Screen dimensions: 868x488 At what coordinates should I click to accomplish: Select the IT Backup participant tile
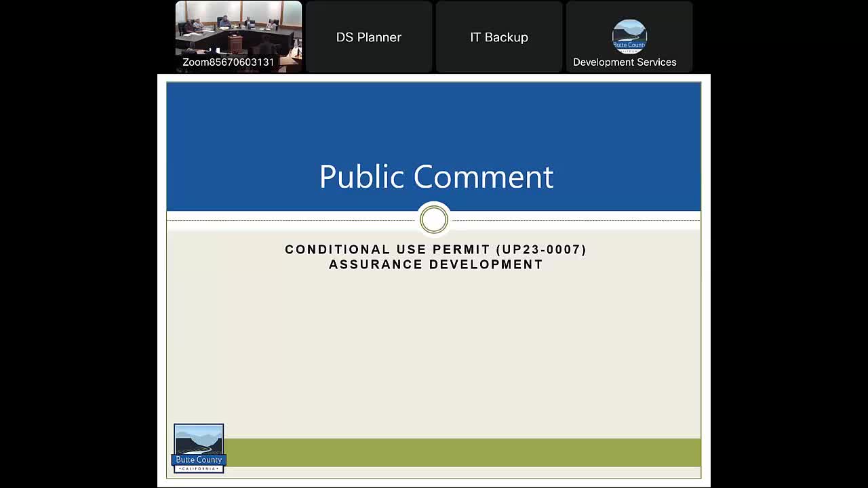click(x=499, y=37)
